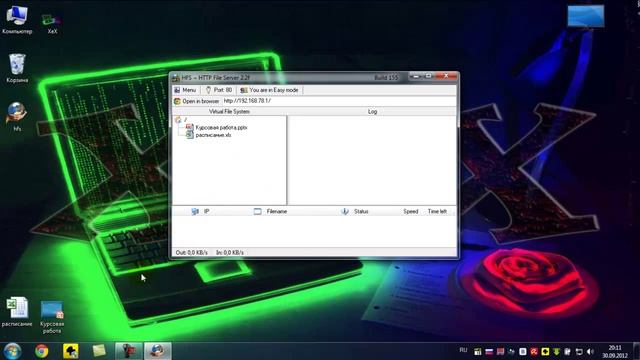Viewport: 640px width, 360px height.
Task: Click the Port: 80 button
Action: (219, 90)
